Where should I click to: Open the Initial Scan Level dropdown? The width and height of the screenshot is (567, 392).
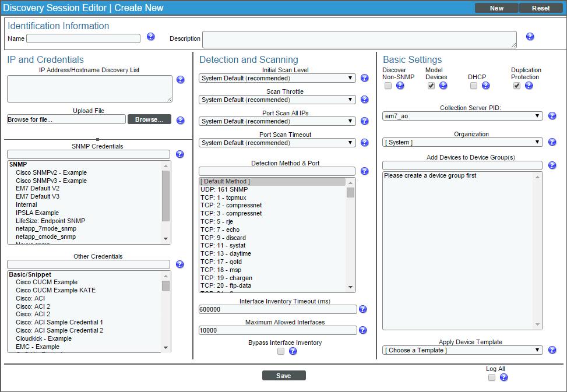tap(277, 77)
